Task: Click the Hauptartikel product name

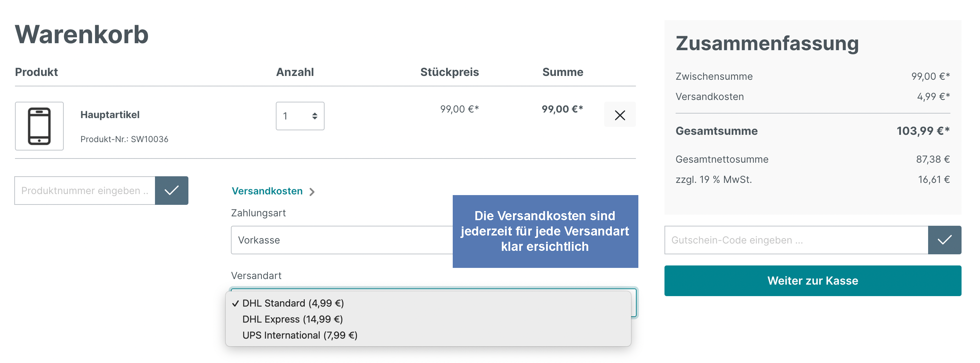Action: click(x=110, y=115)
